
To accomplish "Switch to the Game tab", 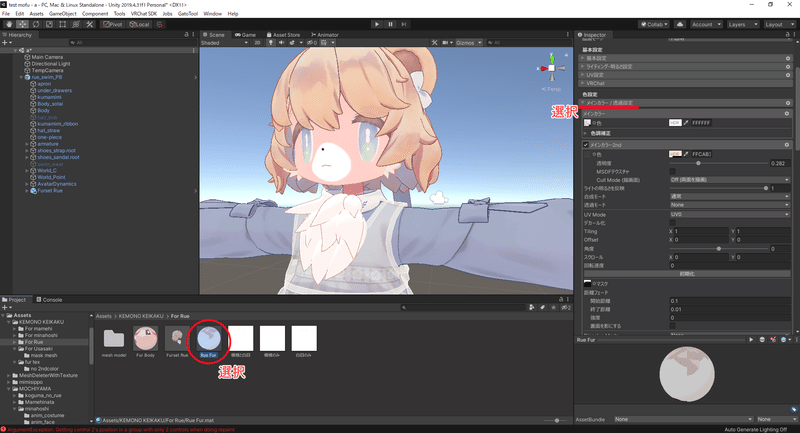I will 245,35.
